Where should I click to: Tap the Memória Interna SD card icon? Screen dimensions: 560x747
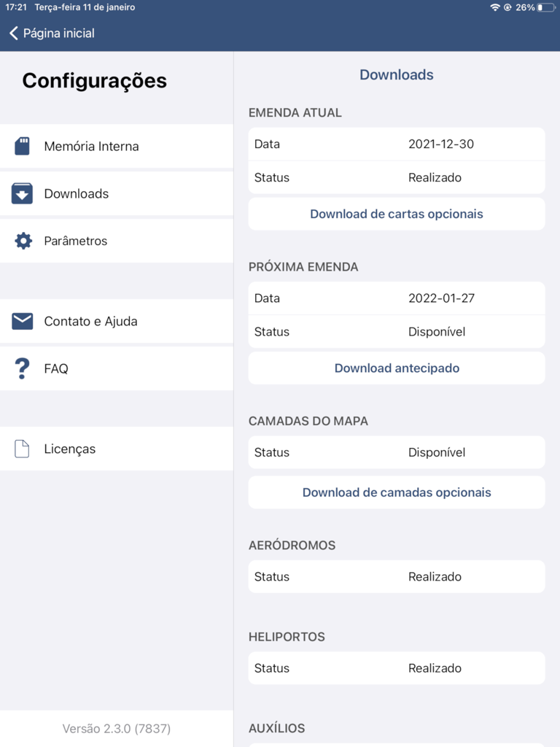[x=23, y=146]
